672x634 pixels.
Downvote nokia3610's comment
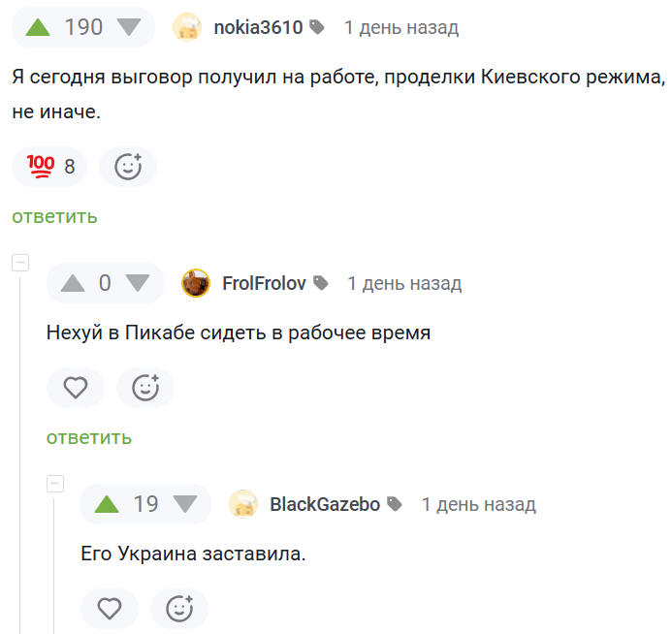(131, 27)
